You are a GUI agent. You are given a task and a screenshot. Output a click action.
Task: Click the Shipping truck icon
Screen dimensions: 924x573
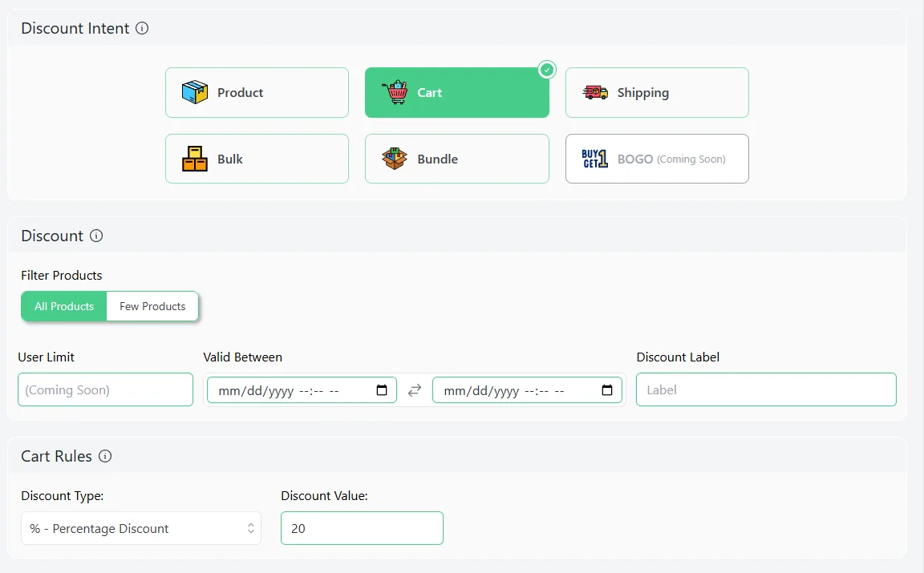tap(595, 92)
